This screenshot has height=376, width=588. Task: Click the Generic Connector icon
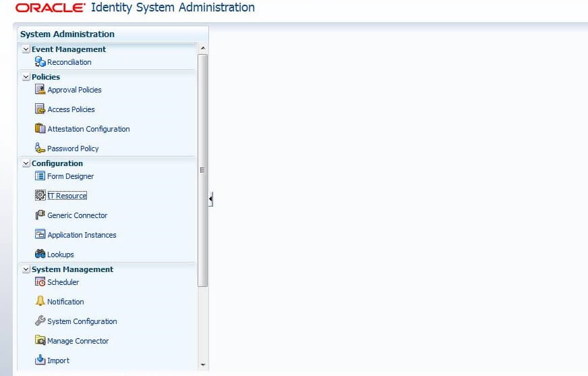tap(40, 215)
